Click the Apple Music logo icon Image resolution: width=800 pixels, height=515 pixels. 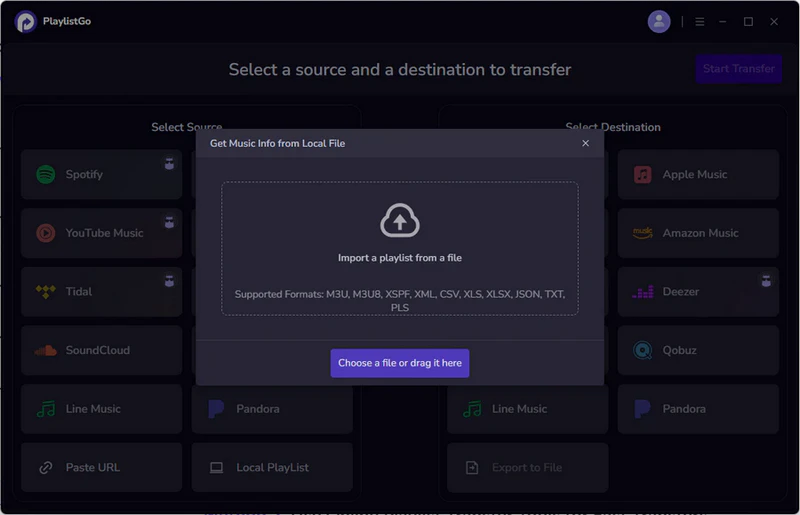point(642,174)
